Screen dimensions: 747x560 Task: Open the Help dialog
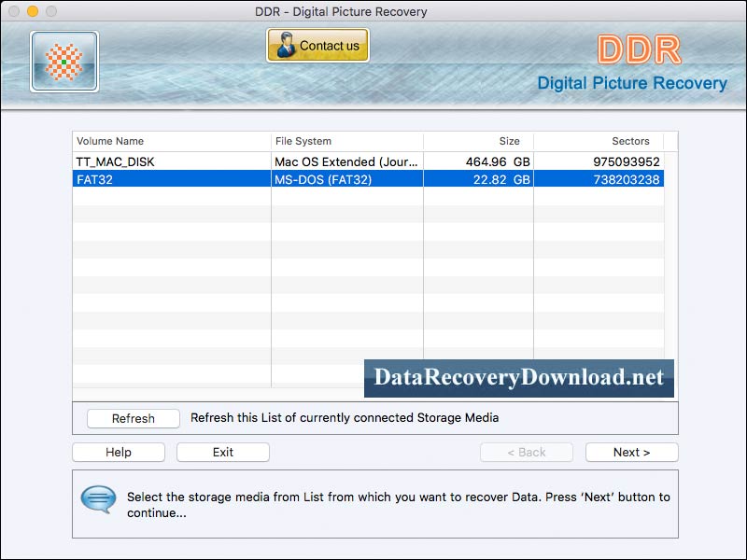(x=118, y=452)
